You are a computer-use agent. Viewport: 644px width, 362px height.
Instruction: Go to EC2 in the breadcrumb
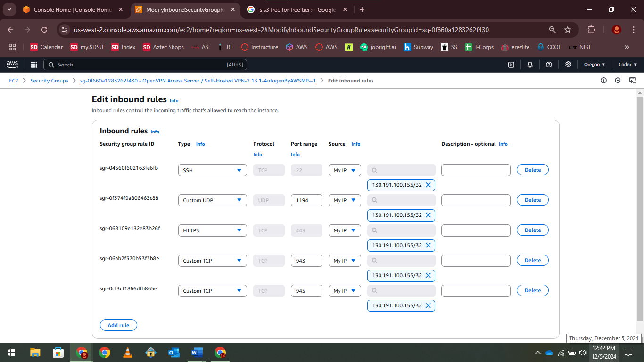pyautogui.click(x=14, y=81)
